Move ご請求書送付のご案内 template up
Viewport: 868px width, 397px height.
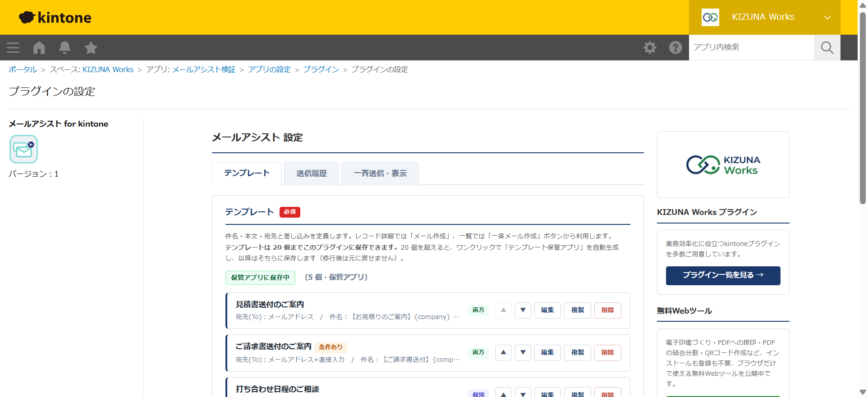pos(503,352)
